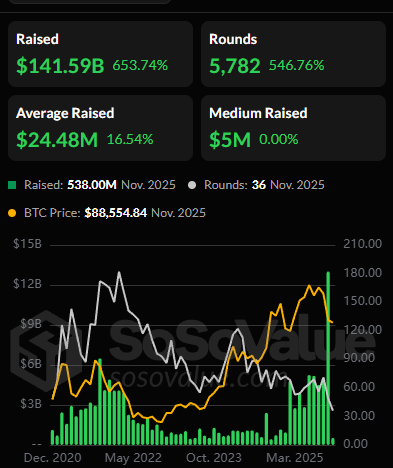Click the $9B y-axis label
This screenshot has width=393, height=468.
click(31, 324)
